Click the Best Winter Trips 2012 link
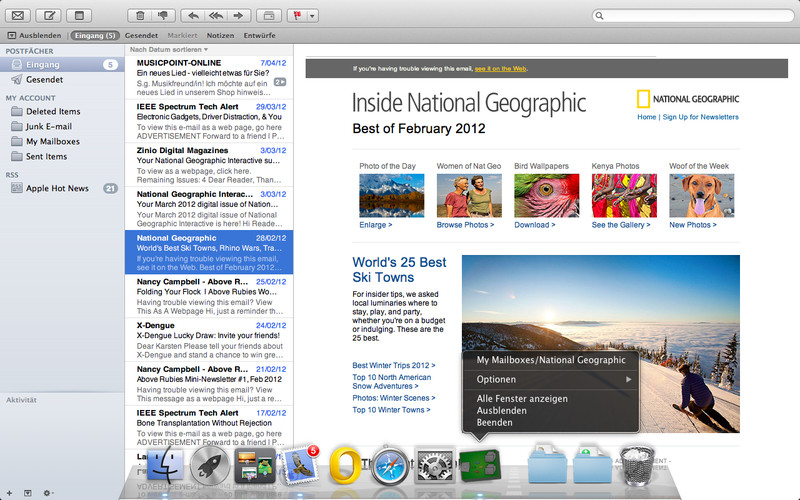Viewport: 800px width, 500px height. point(393,365)
